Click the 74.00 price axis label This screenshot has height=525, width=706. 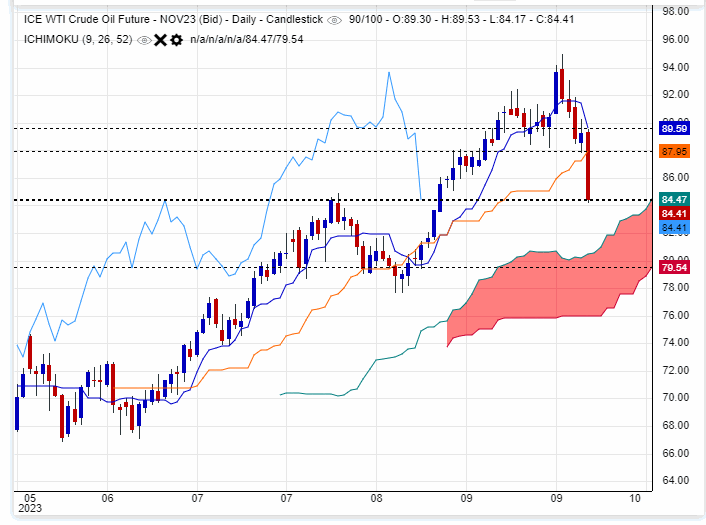pyautogui.click(x=676, y=342)
